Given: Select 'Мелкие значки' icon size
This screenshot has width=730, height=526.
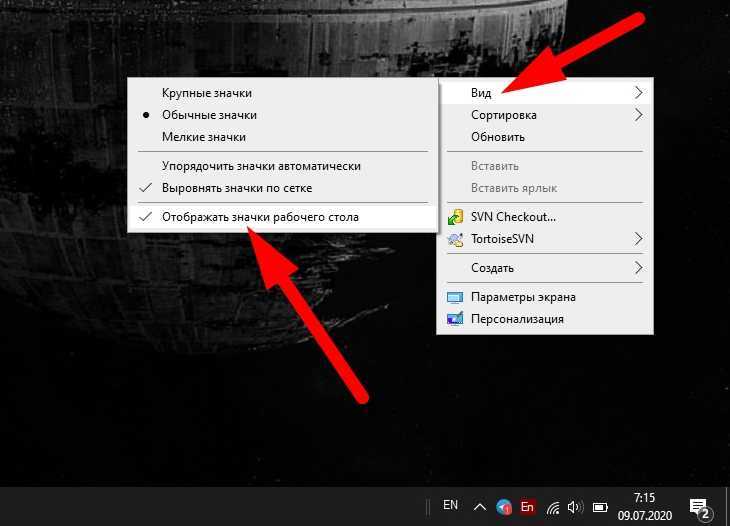Looking at the screenshot, I should tap(283, 137).
